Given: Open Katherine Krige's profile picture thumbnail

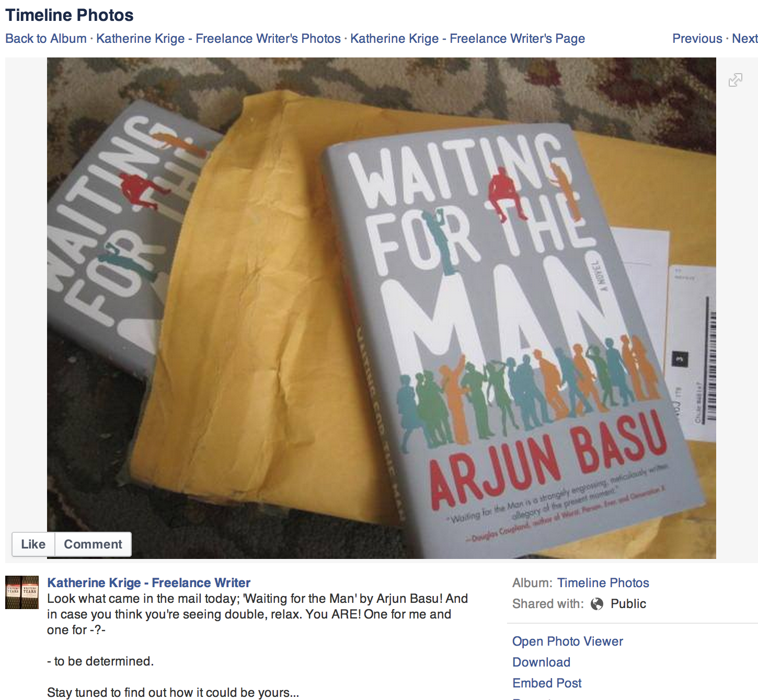Looking at the screenshot, I should tap(22, 592).
